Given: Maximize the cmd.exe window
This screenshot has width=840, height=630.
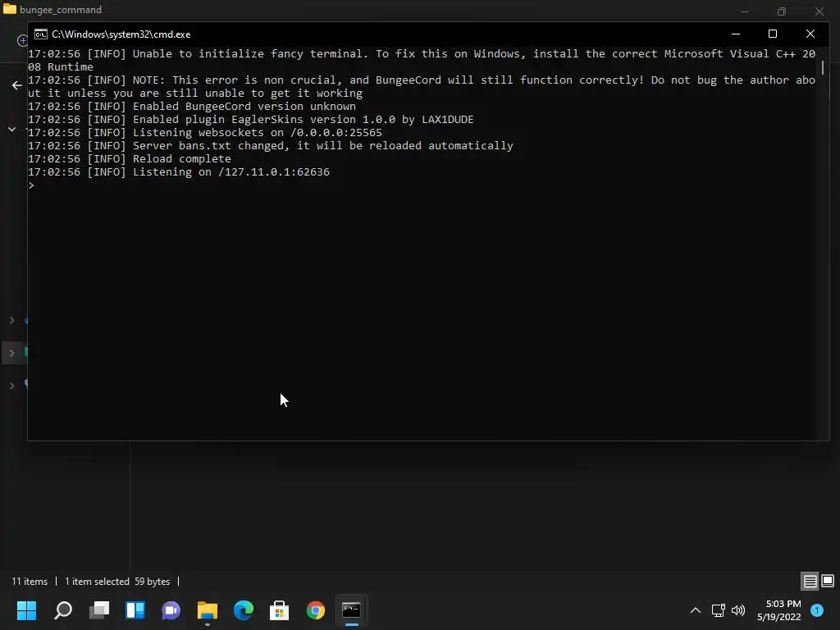Looking at the screenshot, I should pos(773,34).
